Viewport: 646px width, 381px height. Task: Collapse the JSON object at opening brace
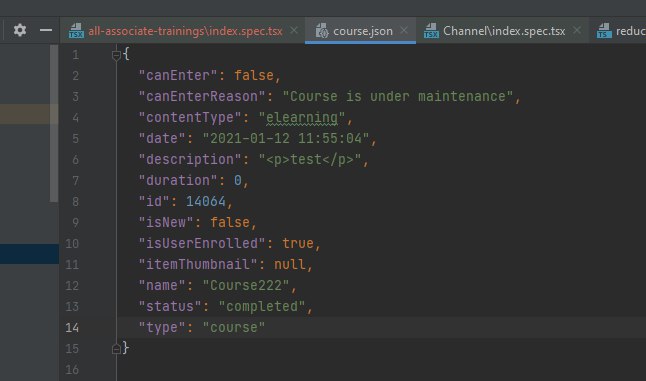(x=116, y=55)
